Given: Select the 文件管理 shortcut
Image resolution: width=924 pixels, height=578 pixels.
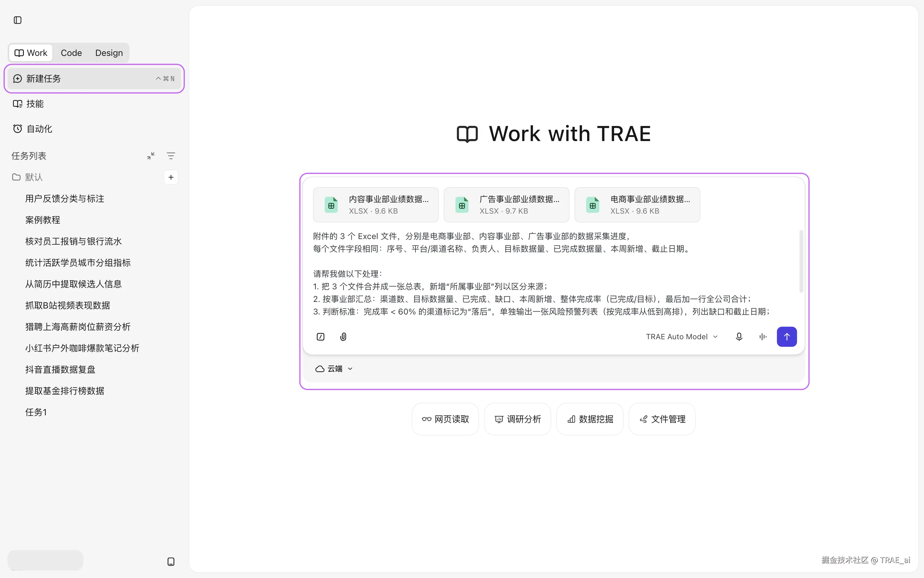Looking at the screenshot, I should [662, 419].
